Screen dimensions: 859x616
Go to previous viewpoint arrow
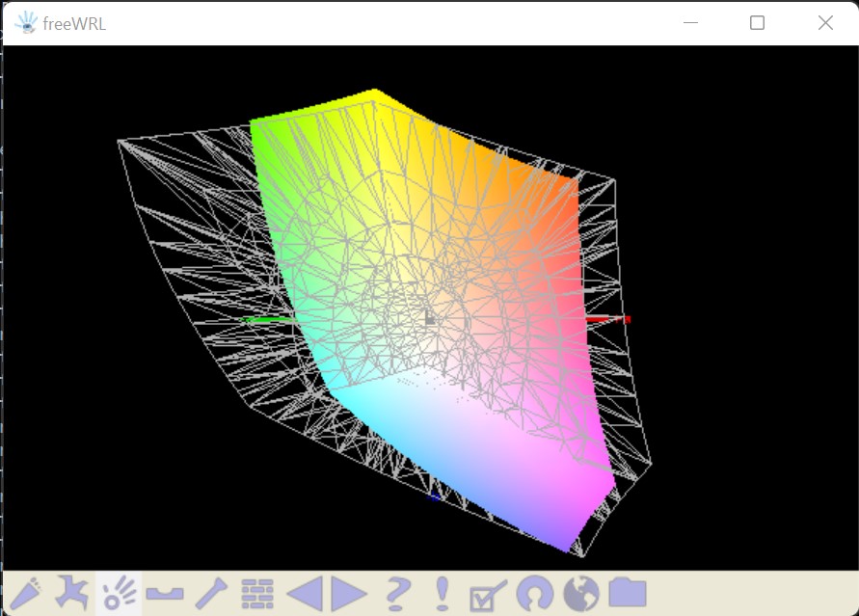[x=305, y=594]
